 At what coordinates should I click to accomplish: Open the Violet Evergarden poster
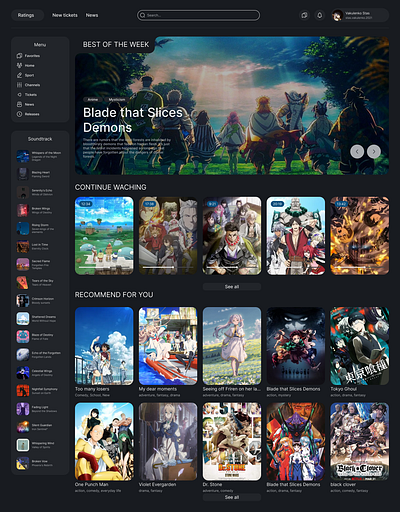(x=168, y=441)
